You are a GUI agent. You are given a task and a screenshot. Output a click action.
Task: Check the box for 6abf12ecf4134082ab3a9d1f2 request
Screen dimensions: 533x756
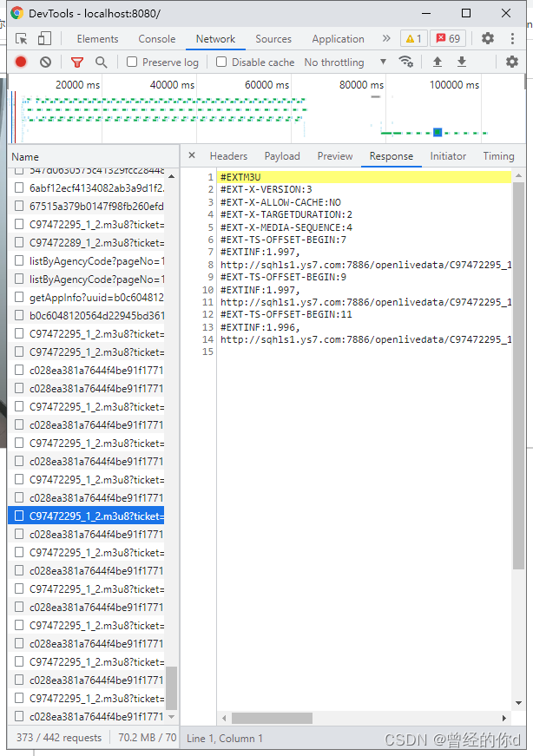click(x=19, y=187)
